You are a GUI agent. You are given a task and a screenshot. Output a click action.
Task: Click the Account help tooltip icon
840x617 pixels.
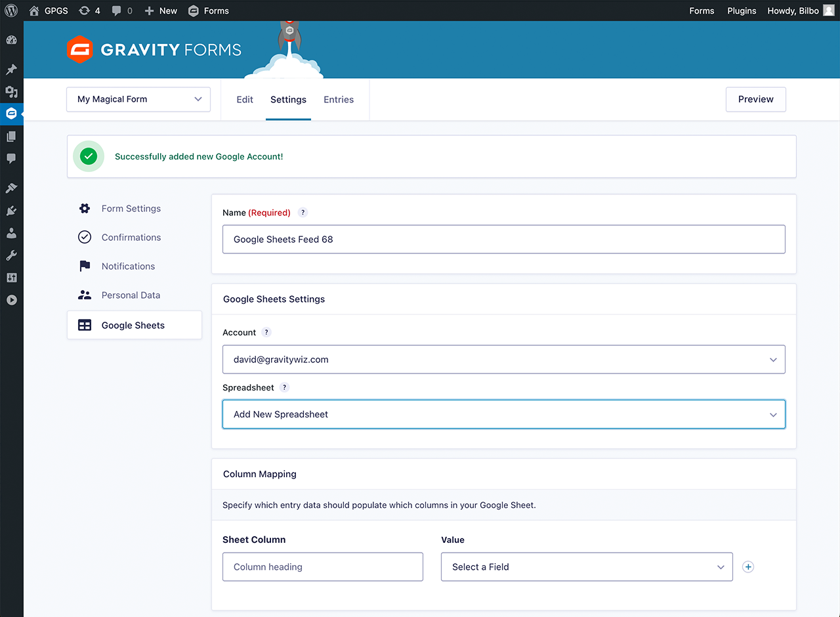click(266, 332)
